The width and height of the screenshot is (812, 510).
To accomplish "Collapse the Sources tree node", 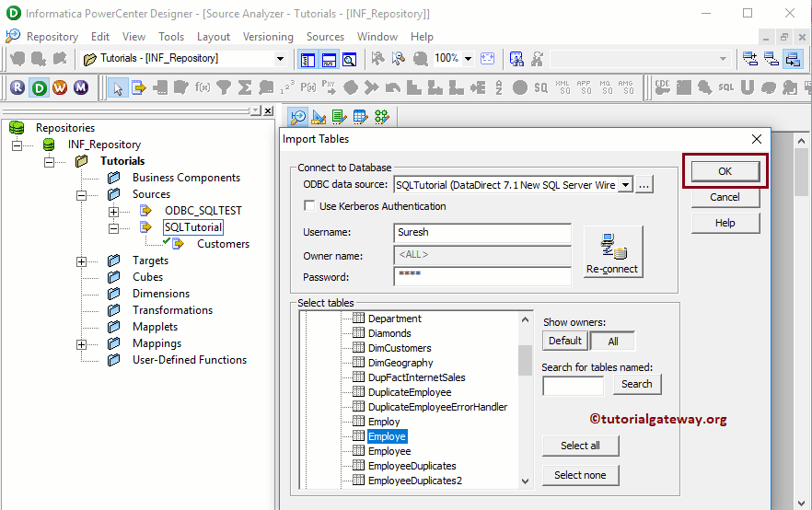I will tap(81, 194).
